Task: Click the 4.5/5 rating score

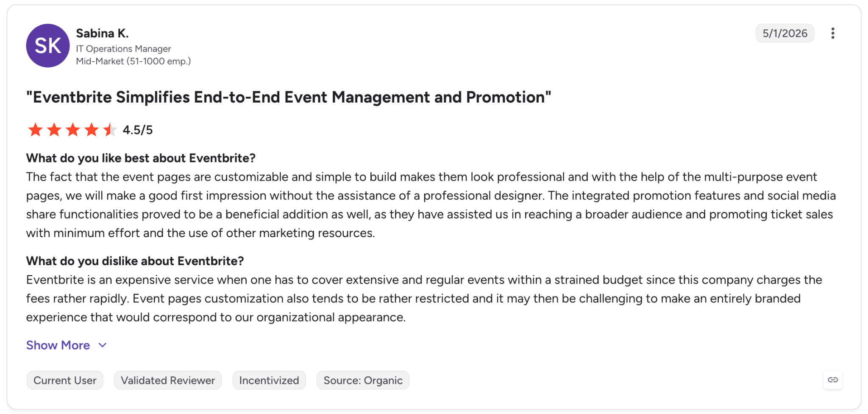Action: (138, 130)
